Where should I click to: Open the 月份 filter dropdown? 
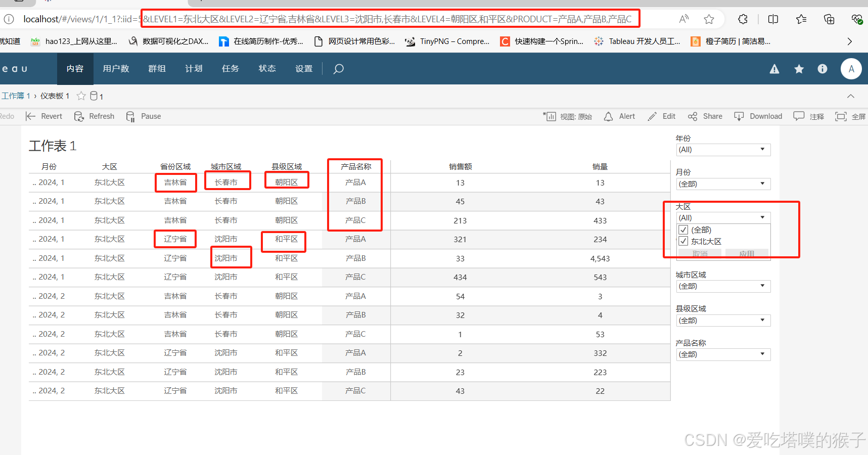click(723, 184)
